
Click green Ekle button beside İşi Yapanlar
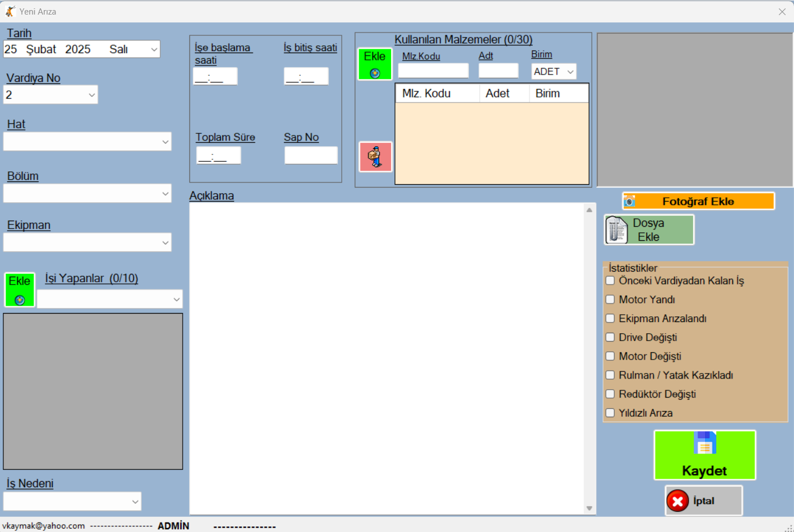tap(20, 290)
